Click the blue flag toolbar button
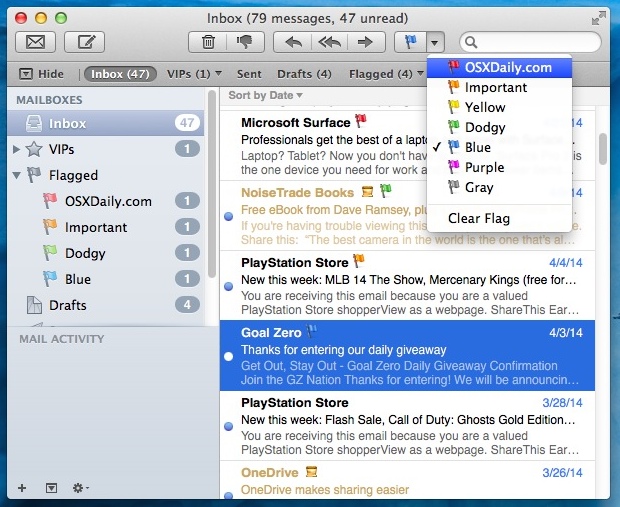 pos(410,42)
